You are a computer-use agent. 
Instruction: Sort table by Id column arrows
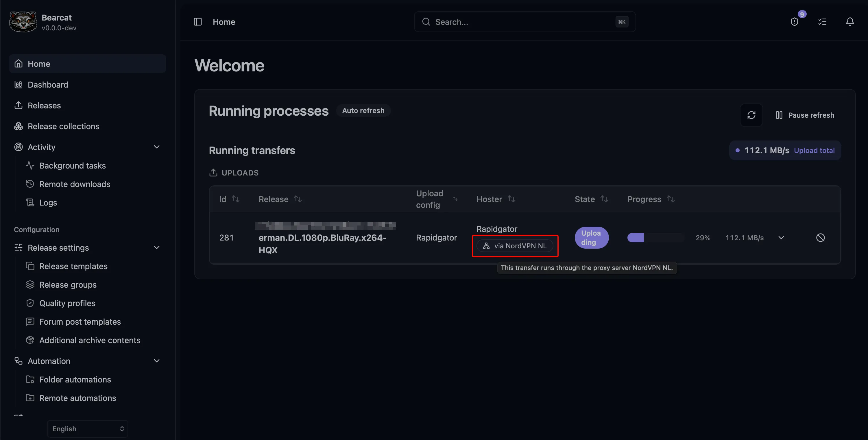236,199
